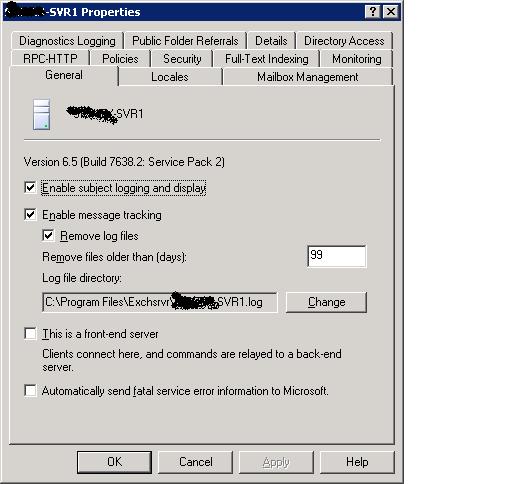Open the Locales tab
Image resolution: width=512 pixels, height=484 pixels.
coord(170,77)
